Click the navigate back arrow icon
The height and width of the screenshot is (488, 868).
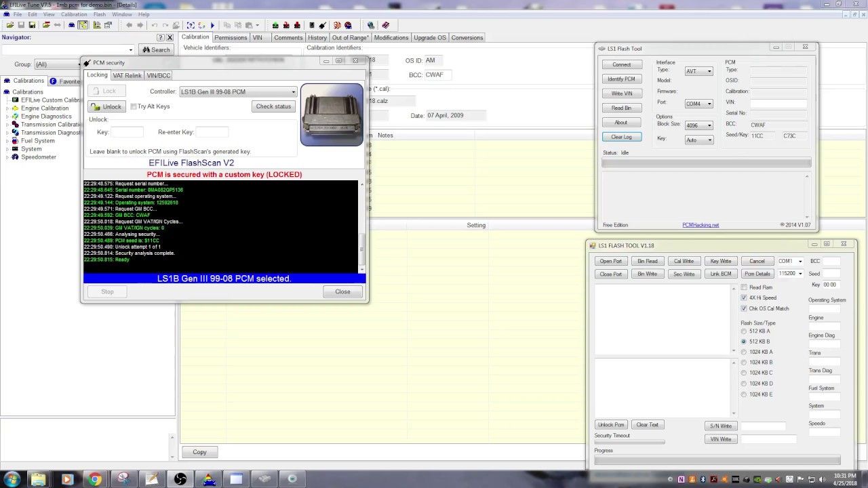[129, 25]
